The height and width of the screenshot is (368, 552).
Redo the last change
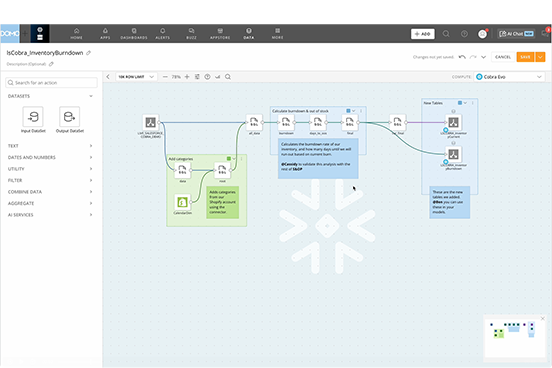pyautogui.click(x=473, y=57)
